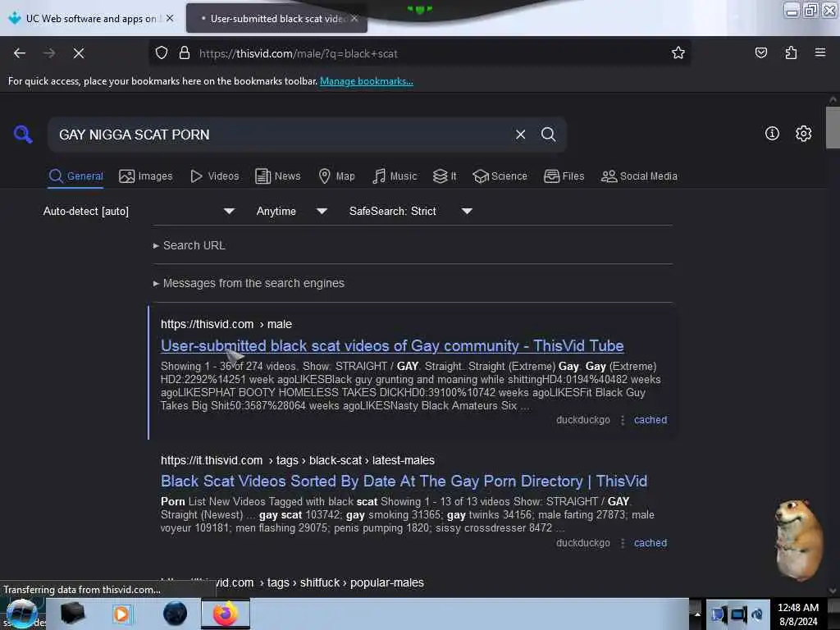840x630 pixels.
Task: Switch to the Science tab
Action: coord(500,176)
